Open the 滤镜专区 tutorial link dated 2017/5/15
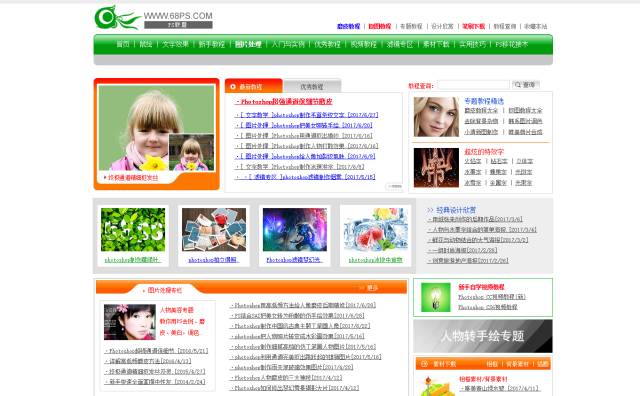 [305, 177]
